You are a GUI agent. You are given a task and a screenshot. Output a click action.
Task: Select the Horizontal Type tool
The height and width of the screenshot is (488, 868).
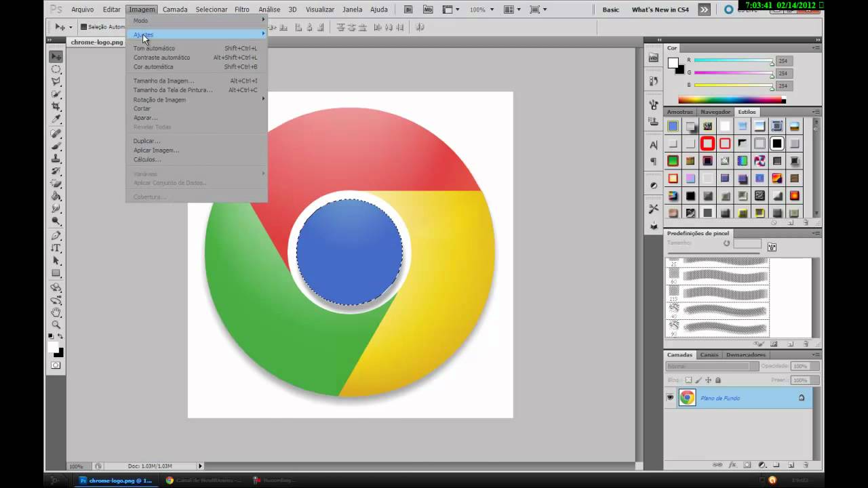coord(56,248)
